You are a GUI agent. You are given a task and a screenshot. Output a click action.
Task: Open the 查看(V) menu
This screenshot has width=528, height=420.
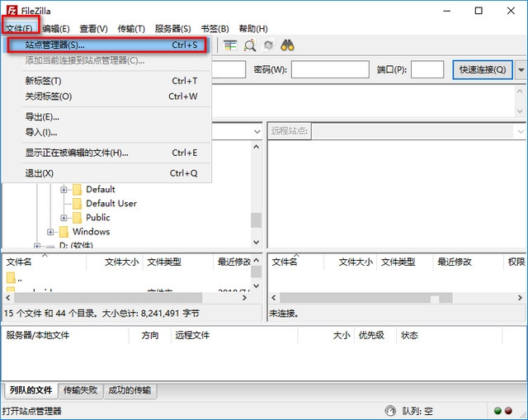(x=93, y=29)
